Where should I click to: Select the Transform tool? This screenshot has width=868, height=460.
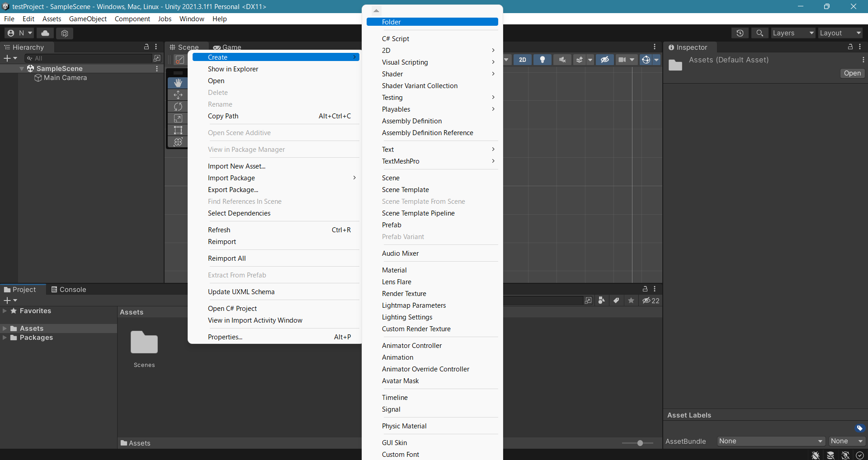click(178, 142)
